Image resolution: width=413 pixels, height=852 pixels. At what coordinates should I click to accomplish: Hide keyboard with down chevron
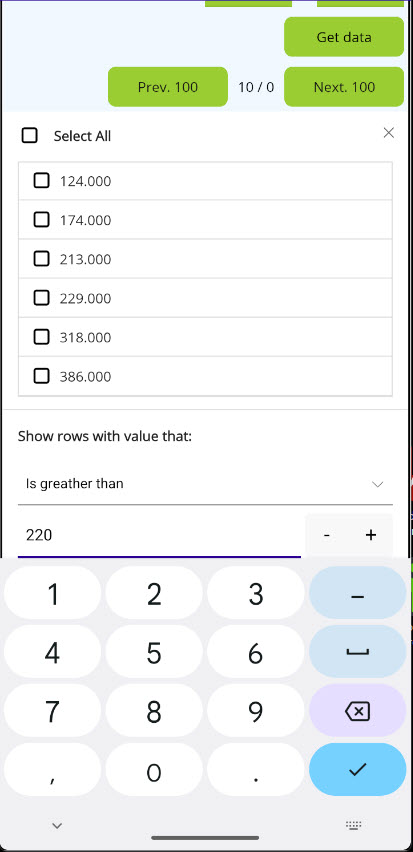click(x=57, y=826)
